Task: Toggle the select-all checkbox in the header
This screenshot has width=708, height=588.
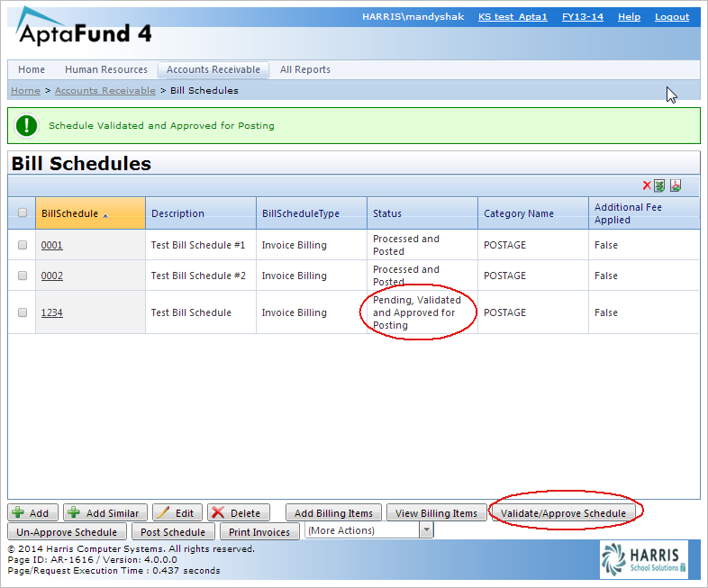Action: [23, 213]
